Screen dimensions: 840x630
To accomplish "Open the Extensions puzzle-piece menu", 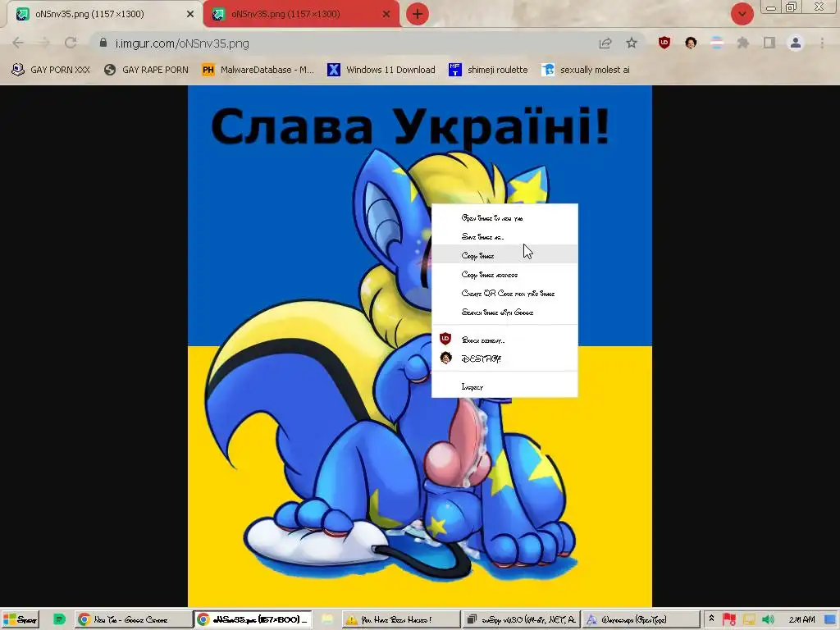I will [x=743, y=43].
